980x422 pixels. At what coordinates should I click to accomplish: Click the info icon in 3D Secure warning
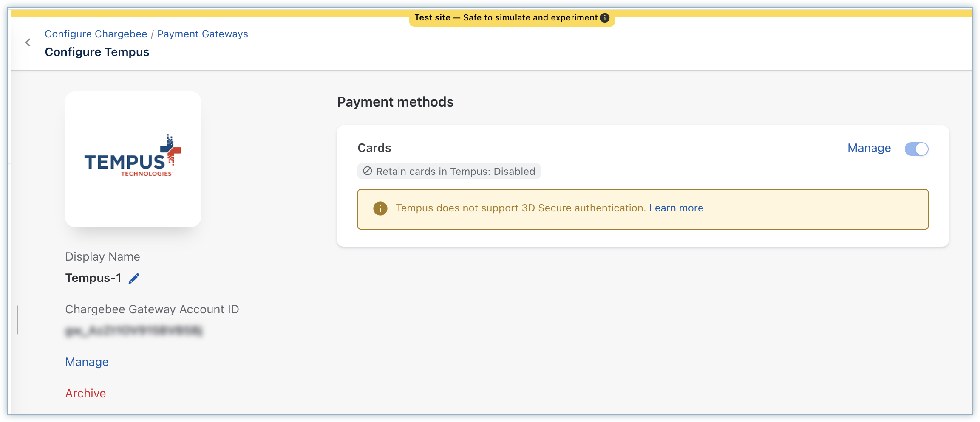tap(380, 208)
